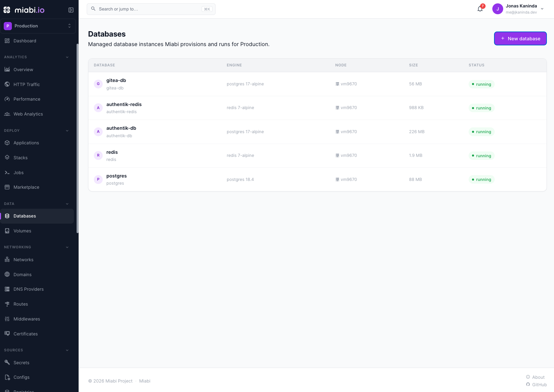Click the Volumes disk icon
Screen dimensions: 554x392
(x=7, y=231)
